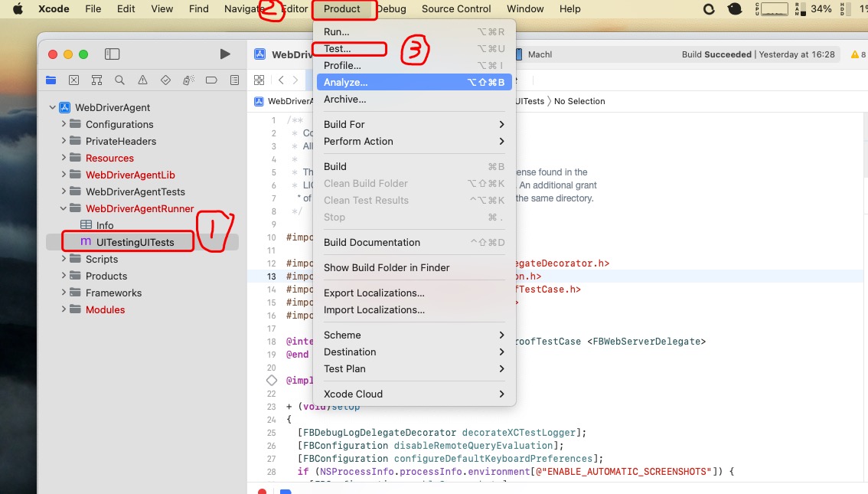Expand the PrivateHeaders folder
Image resolution: width=868 pixels, height=494 pixels.
[x=64, y=141]
